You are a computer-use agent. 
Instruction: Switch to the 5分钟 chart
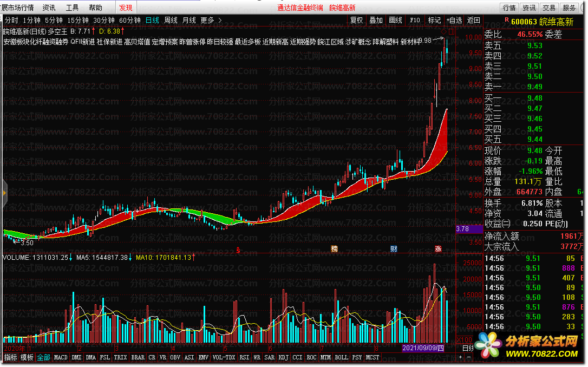54,20
